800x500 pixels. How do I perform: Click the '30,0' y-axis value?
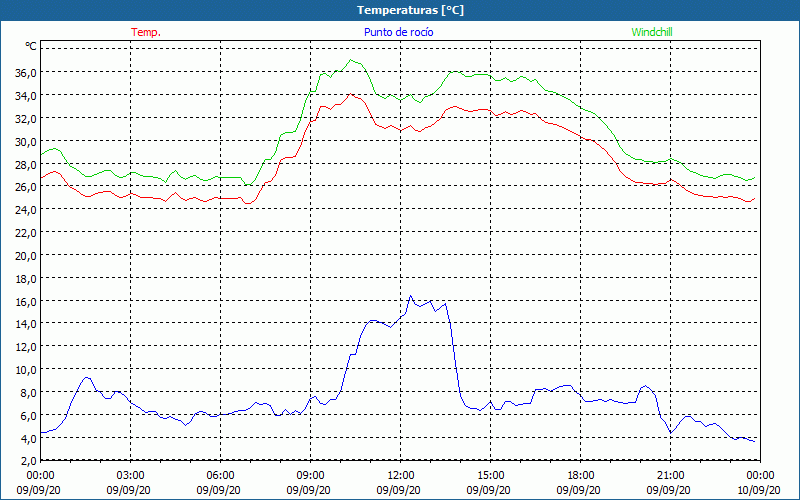point(26,142)
